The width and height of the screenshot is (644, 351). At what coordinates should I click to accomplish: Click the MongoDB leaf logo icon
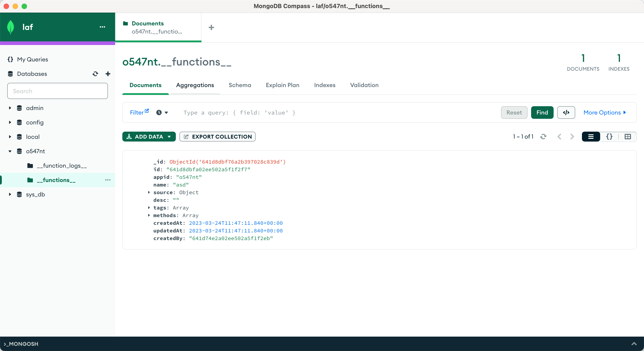coord(11,27)
